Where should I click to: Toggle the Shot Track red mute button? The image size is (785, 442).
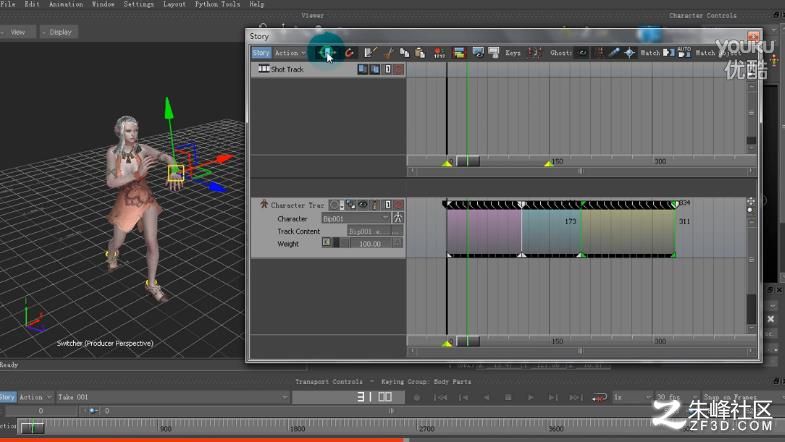tap(399, 69)
